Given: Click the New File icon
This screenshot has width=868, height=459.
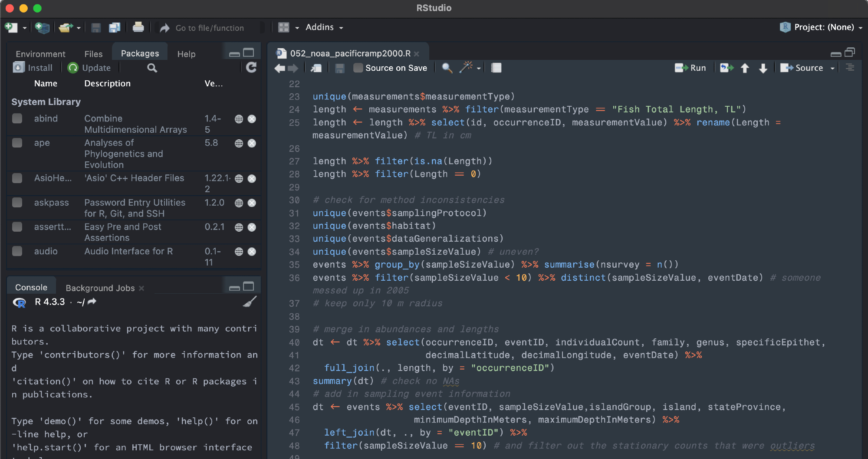Looking at the screenshot, I should click(x=11, y=28).
